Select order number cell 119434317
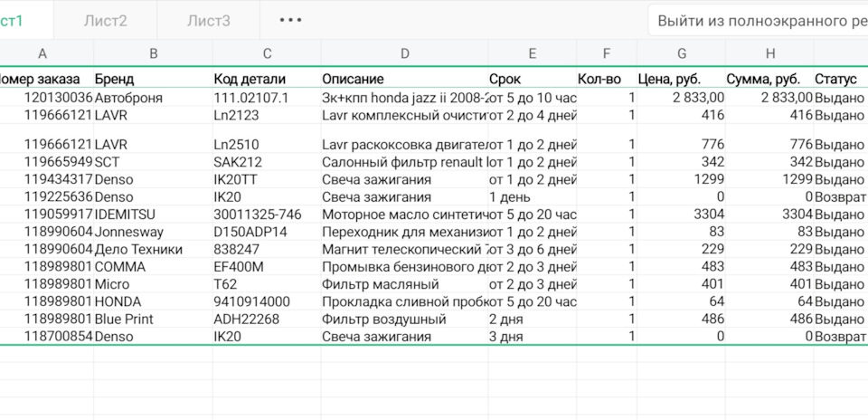 [x=46, y=179]
